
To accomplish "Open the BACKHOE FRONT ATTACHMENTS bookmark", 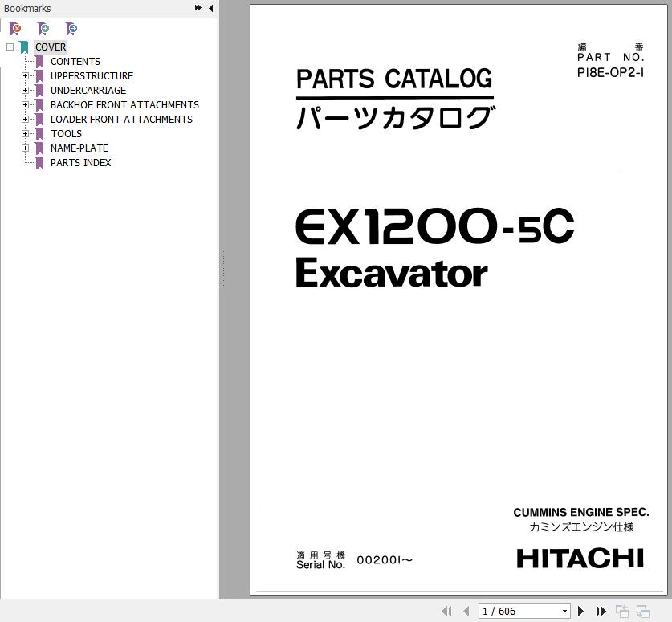I will click(124, 105).
